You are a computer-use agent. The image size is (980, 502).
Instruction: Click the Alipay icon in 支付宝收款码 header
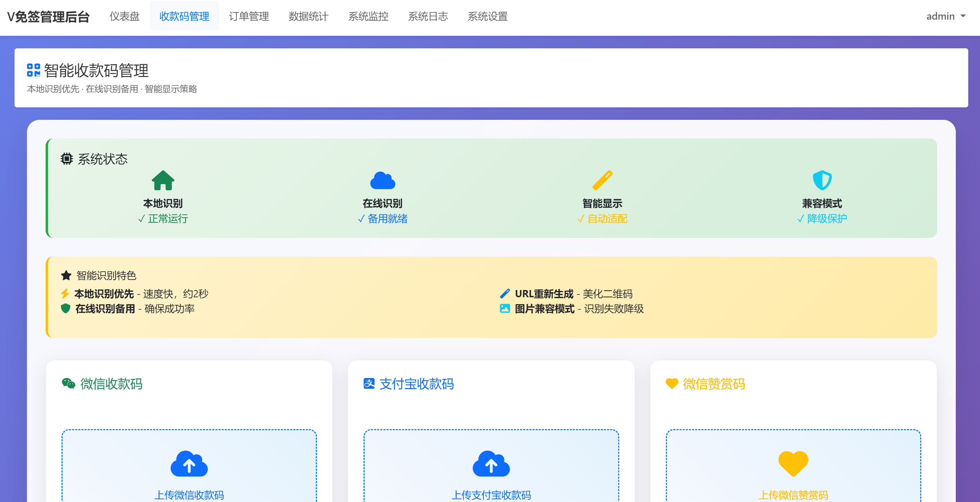pyautogui.click(x=369, y=384)
